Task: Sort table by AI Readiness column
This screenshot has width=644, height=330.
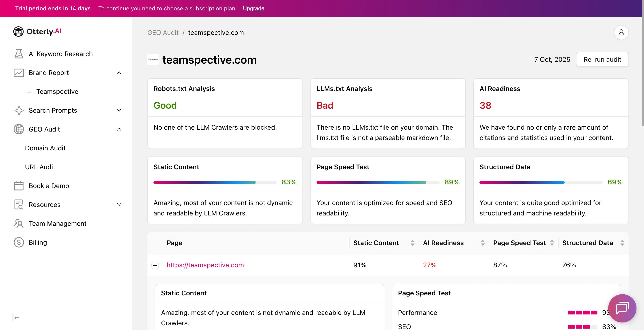Action: point(483,243)
